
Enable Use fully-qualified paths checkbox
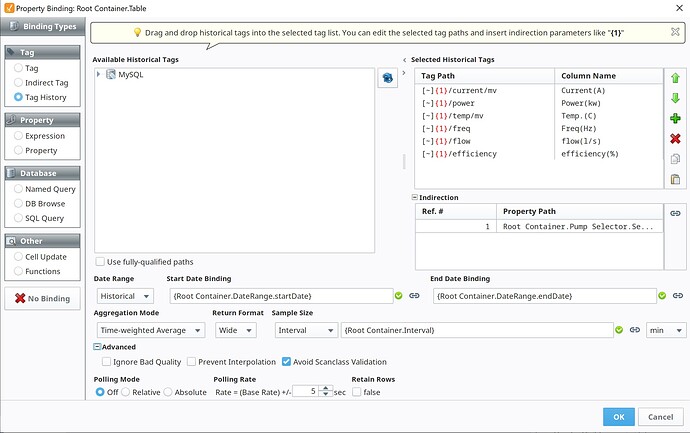(100, 261)
